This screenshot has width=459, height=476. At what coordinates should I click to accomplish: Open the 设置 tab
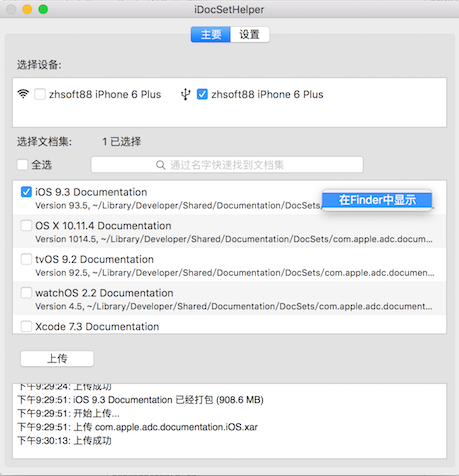pyautogui.click(x=250, y=35)
